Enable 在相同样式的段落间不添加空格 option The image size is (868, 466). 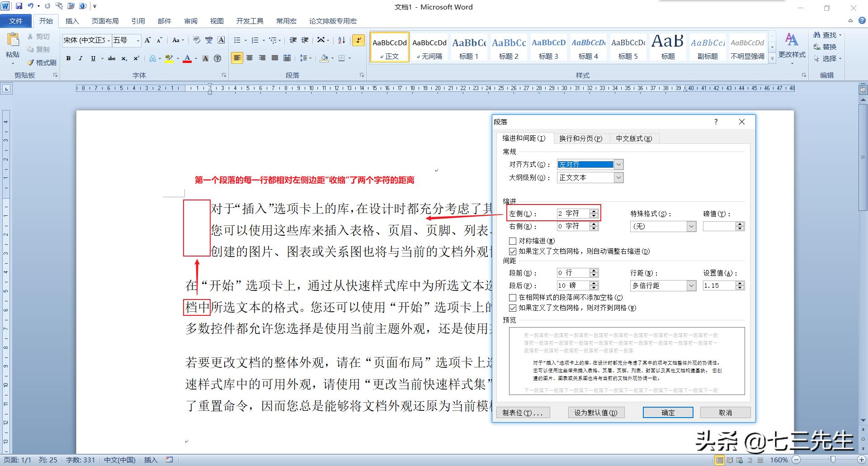pyautogui.click(x=513, y=298)
